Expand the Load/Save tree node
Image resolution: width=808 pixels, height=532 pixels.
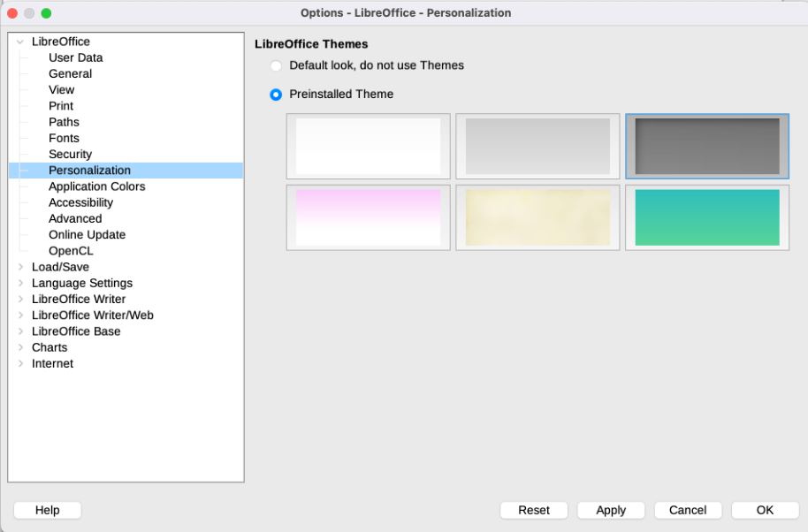tap(20, 267)
